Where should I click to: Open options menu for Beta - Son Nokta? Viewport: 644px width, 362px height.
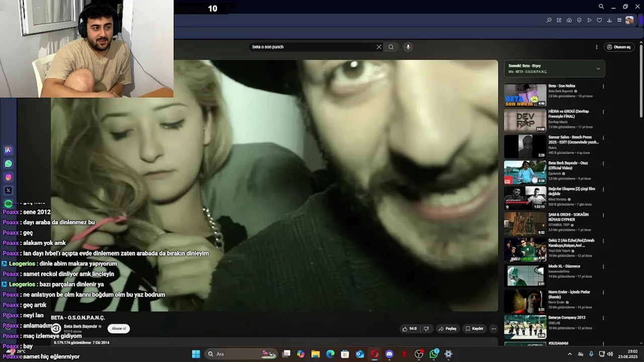[x=603, y=86]
